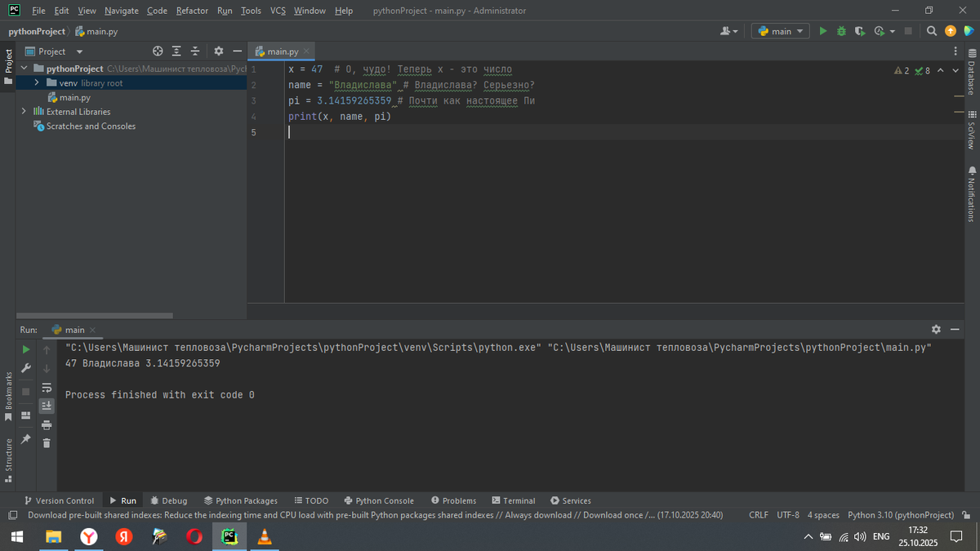Close the main.py editor tab
Viewport: 980px width, 551px height.
coord(307,51)
